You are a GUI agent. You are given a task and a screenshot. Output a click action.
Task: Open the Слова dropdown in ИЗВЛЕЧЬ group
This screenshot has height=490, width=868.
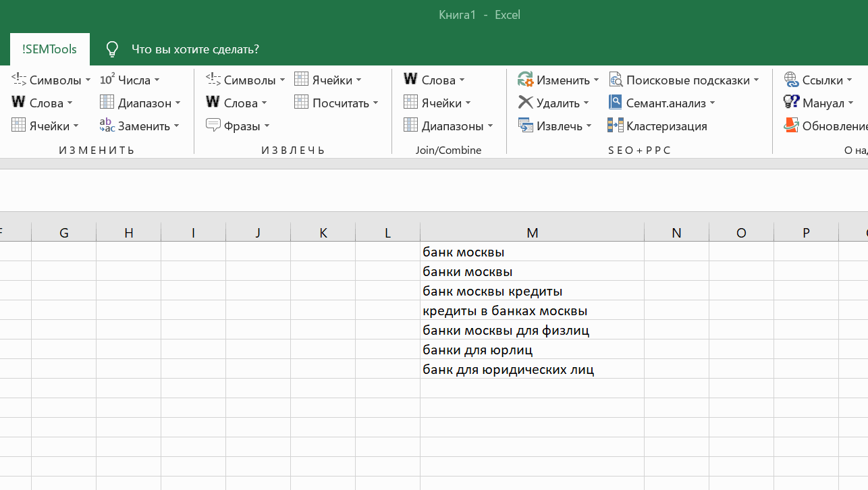coord(265,103)
